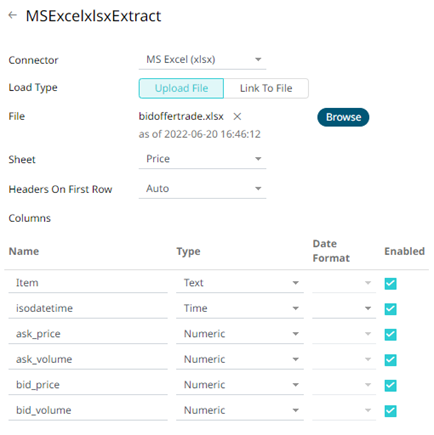Screen dimensions: 434x435
Task: Uncheck Enabled for the ask_volume column
Action: [x=390, y=360]
